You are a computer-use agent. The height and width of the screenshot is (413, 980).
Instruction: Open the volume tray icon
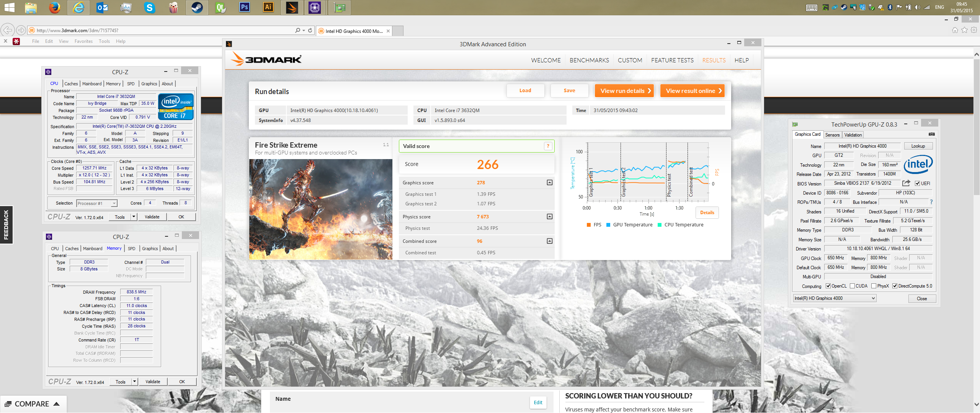coord(918,7)
